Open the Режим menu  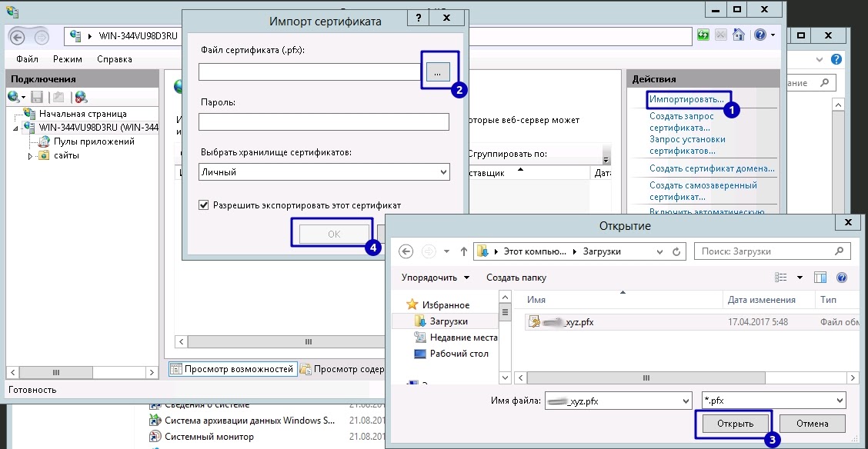(x=66, y=58)
